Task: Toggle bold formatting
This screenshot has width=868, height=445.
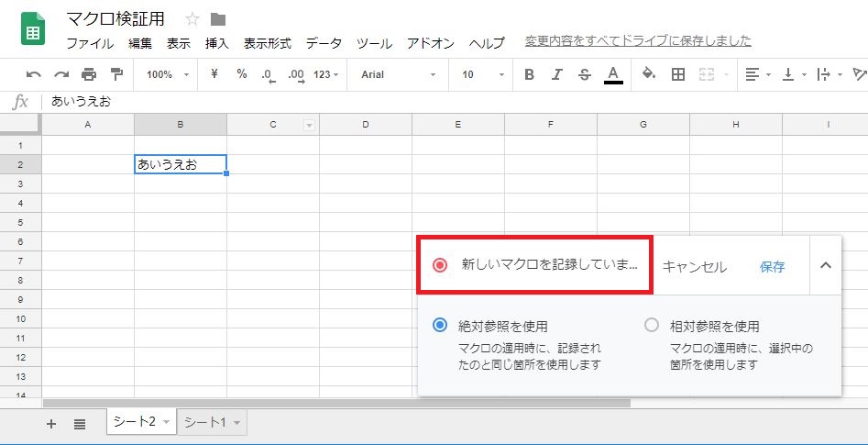Action: pyautogui.click(x=529, y=74)
